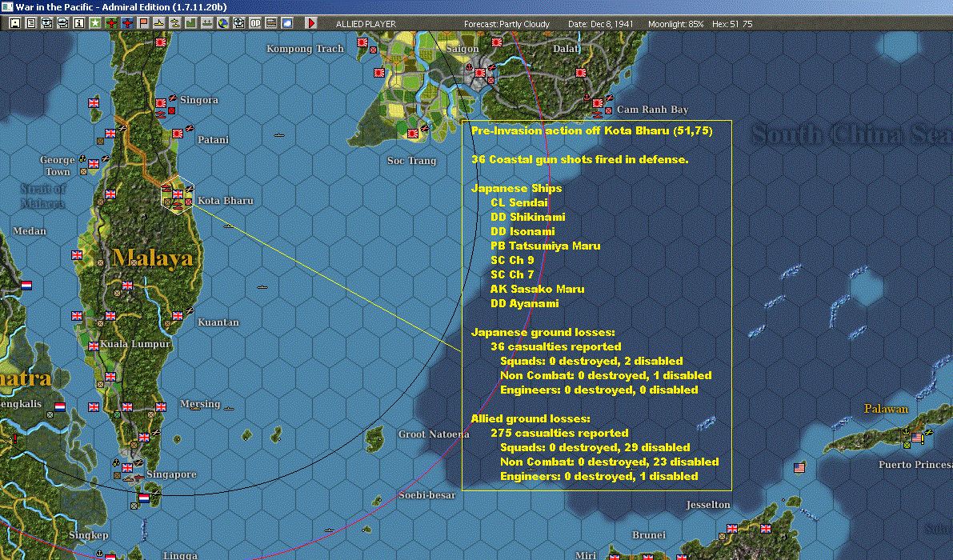Click the 'Hex: 51 75' coordinates readout
This screenshot has width=953, height=560.
[x=732, y=24]
